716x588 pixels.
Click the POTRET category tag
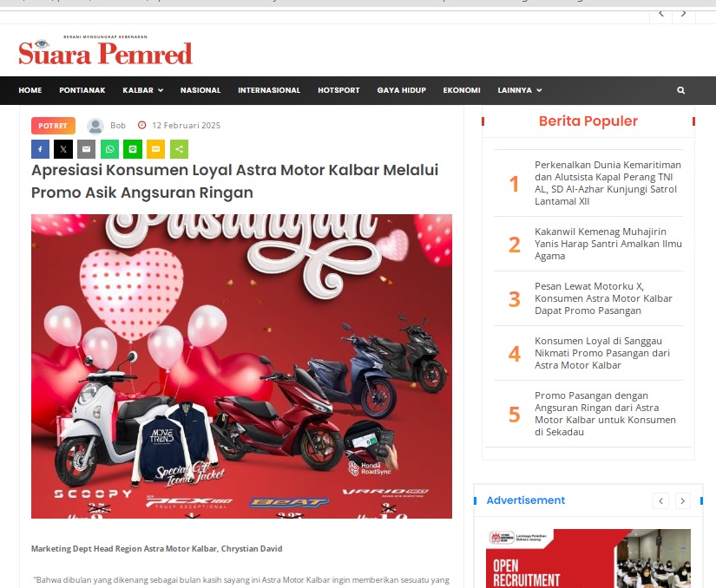[x=53, y=126]
